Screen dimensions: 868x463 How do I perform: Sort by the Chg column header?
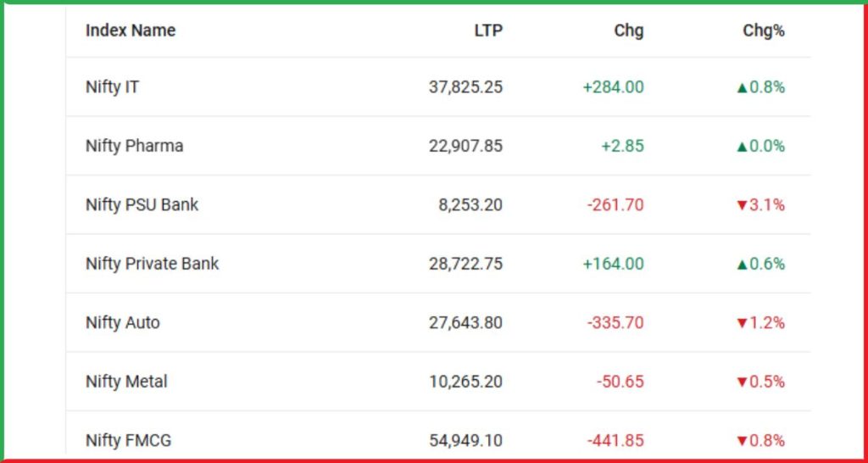tap(628, 31)
